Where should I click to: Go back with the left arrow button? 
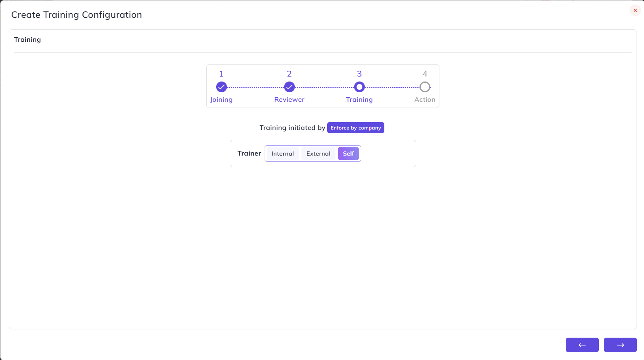tap(582, 345)
